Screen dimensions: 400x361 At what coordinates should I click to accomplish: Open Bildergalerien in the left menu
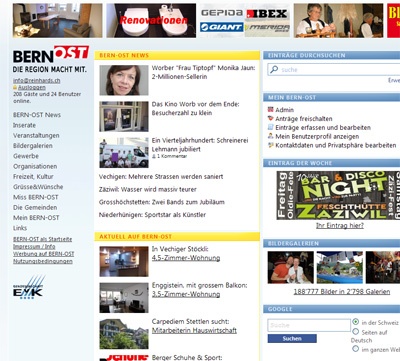point(33,146)
